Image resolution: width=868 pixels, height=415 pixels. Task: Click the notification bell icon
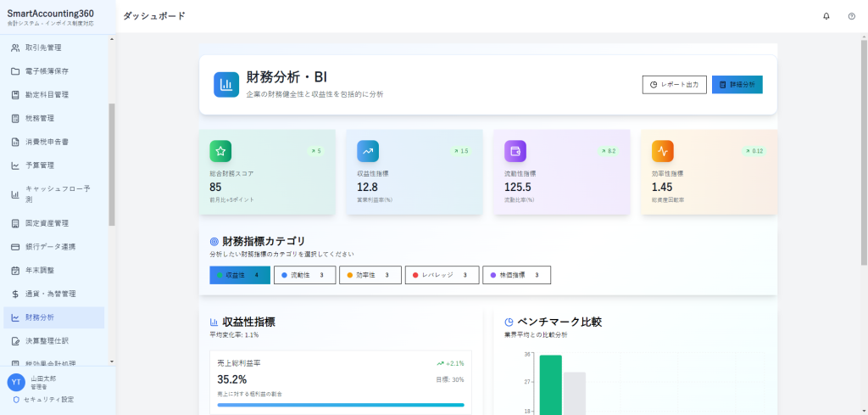click(x=826, y=16)
